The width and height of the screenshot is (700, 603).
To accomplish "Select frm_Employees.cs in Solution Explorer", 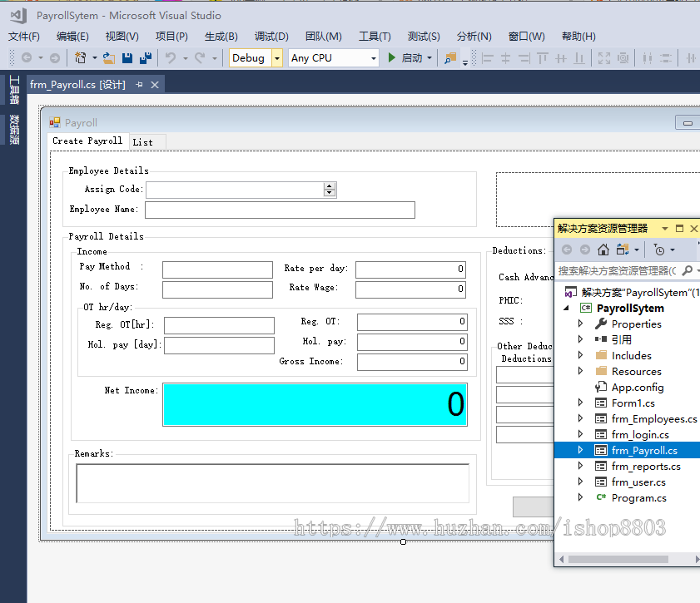I will (x=653, y=419).
